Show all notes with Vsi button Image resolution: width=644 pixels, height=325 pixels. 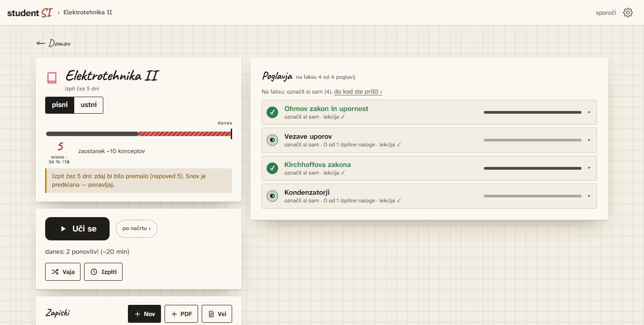click(x=217, y=314)
